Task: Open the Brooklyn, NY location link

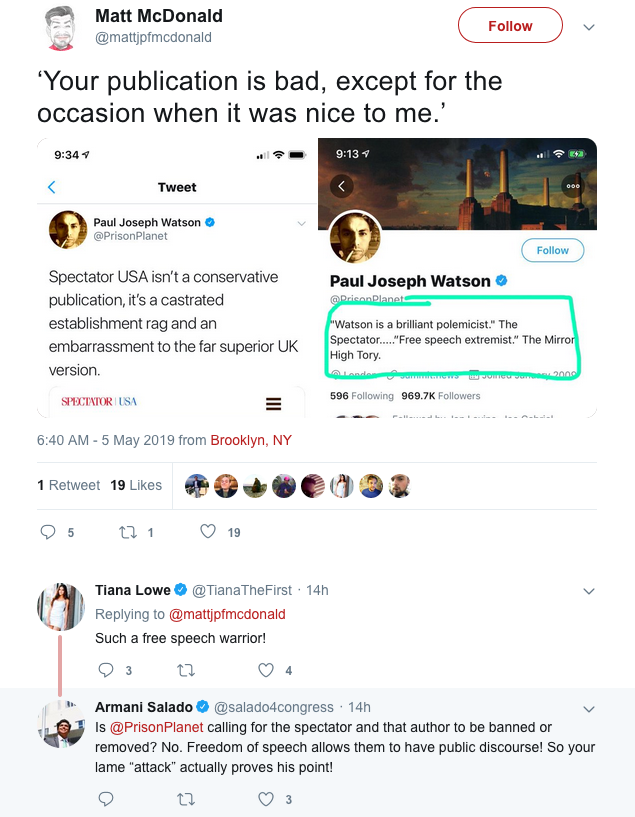Action: pos(251,440)
